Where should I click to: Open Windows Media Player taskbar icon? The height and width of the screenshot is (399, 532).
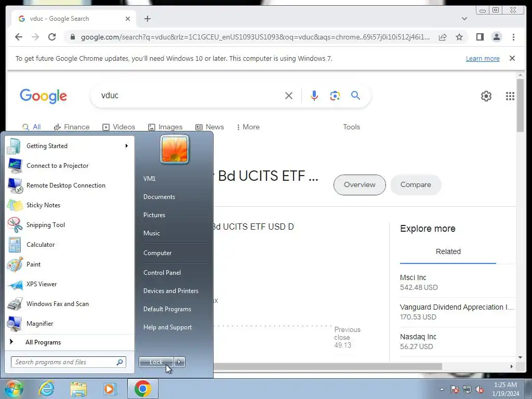point(110,389)
